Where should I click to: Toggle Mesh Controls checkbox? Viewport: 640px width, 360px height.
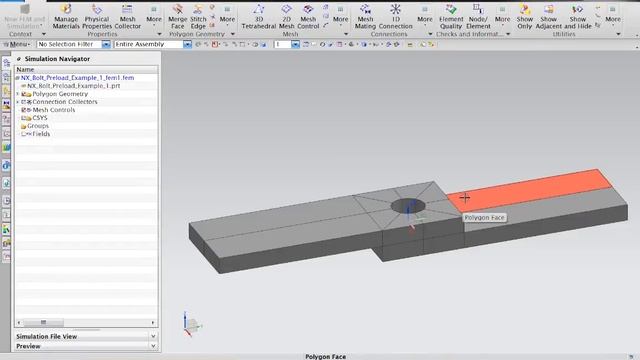tap(24, 110)
